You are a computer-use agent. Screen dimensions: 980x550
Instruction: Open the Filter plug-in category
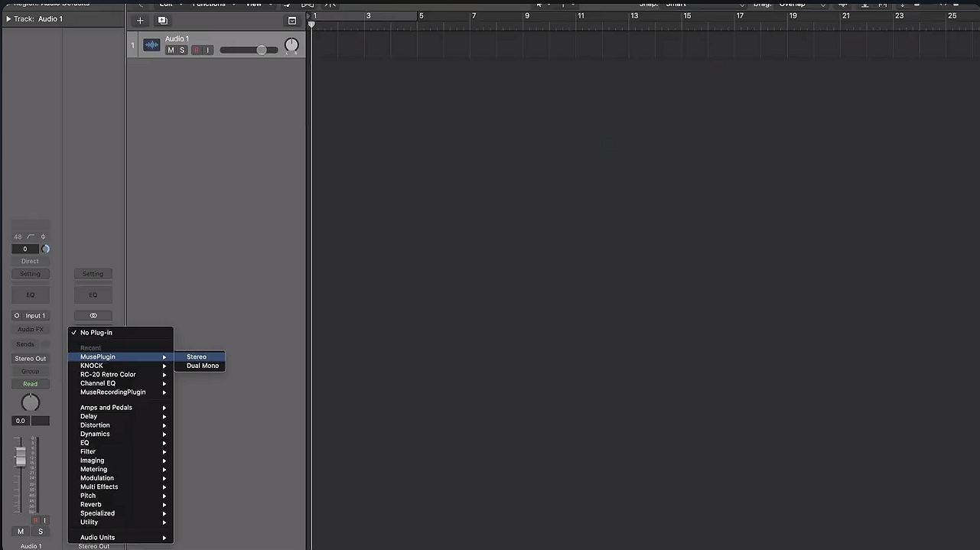tap(121, 452)
